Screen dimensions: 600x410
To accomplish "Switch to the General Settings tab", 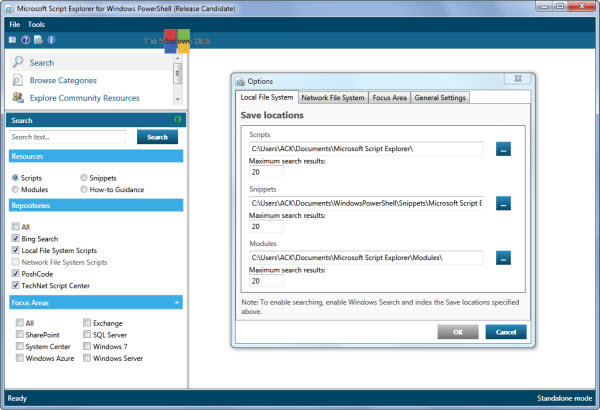I will point(440,98).
